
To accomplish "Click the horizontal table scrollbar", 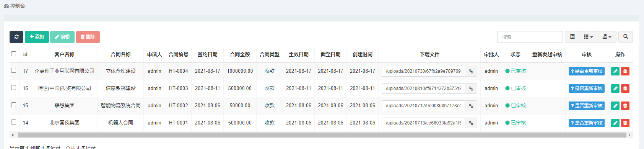I will 321,135.
